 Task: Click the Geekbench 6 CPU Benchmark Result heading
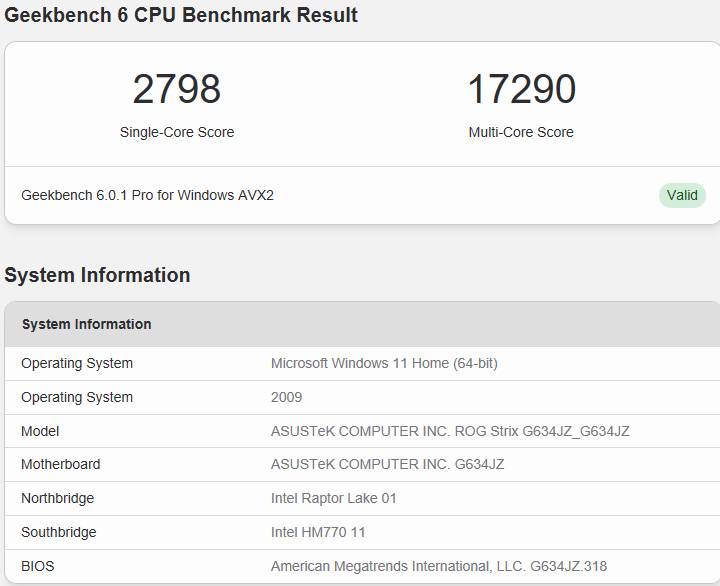[181, 15]
